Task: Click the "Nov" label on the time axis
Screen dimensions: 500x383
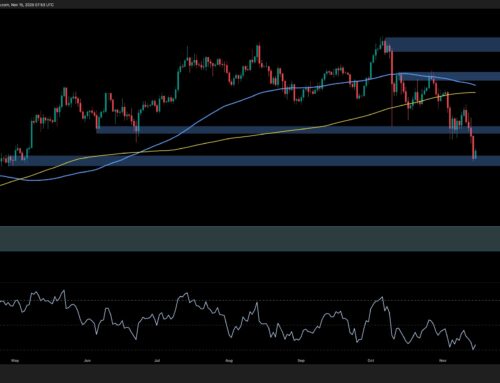Action: [x=443, y=361]
